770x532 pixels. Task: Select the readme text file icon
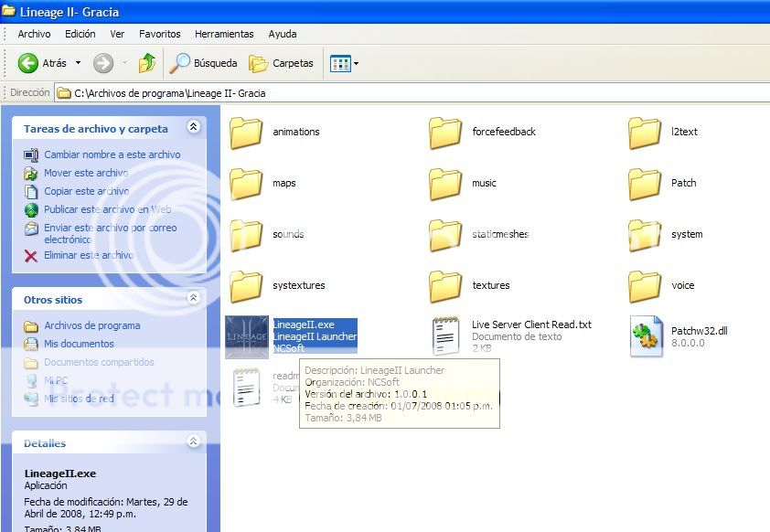click(x=247, y=388)
